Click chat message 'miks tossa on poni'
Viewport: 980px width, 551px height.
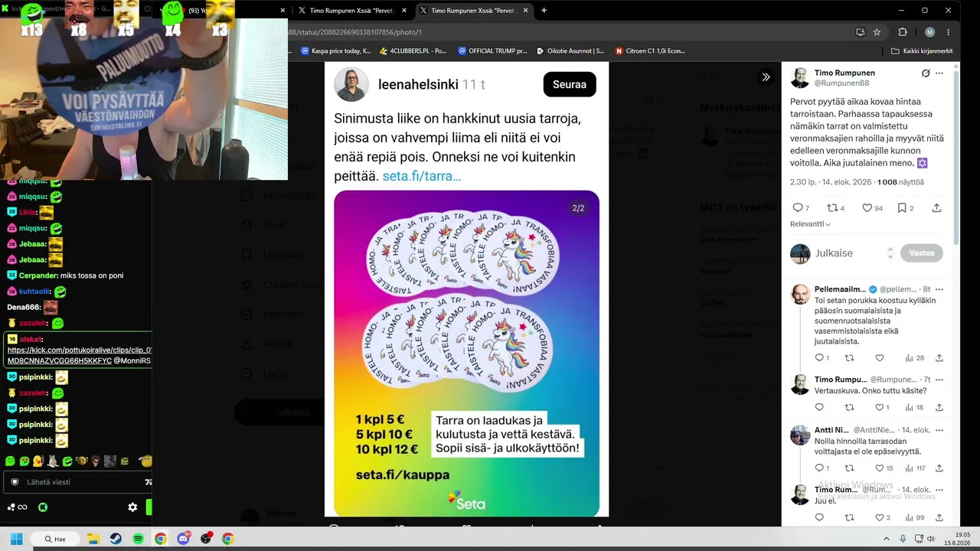tap(92, 275)
